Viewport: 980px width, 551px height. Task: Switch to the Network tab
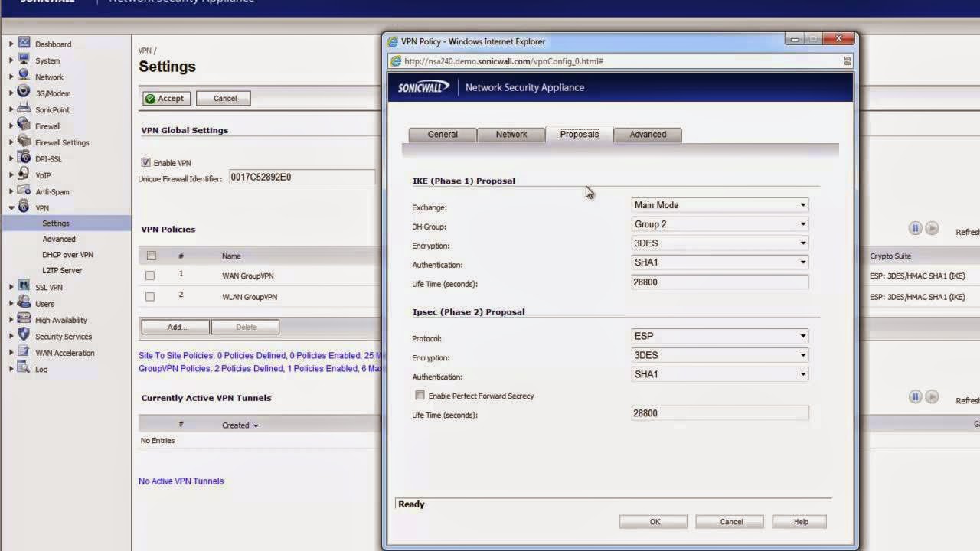(511, 135)
